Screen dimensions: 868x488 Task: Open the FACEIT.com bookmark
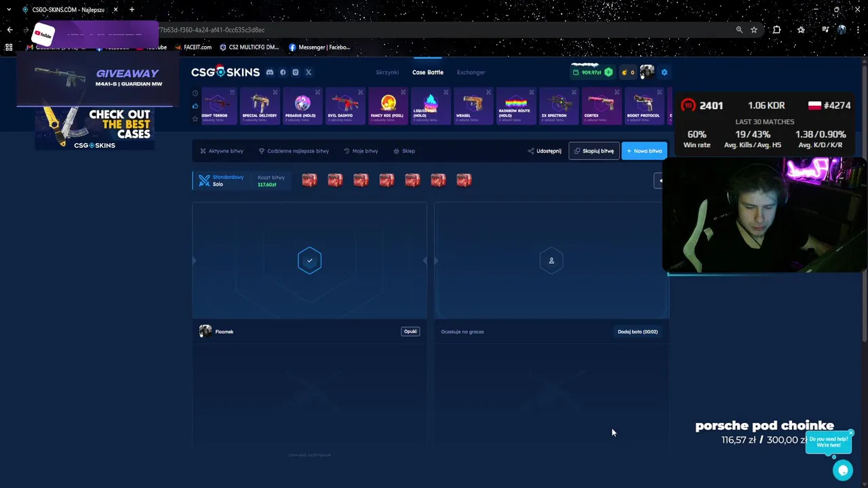pos(193,47)
